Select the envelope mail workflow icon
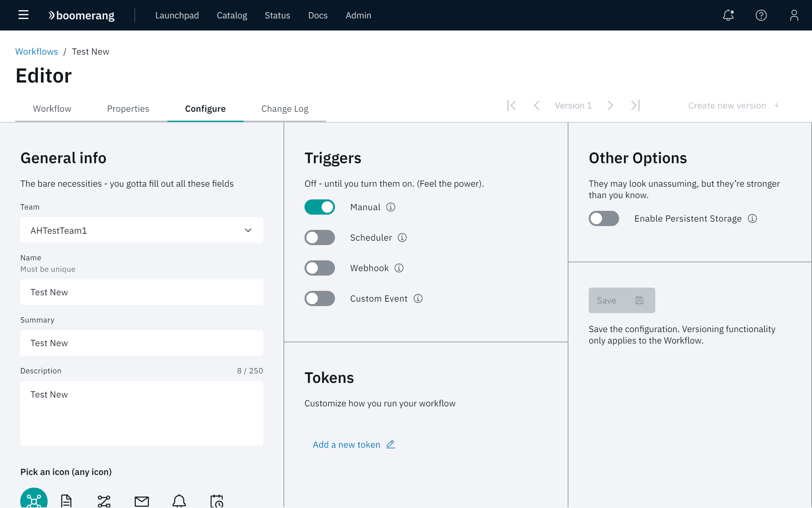The width and height of the screenshot is (812, 508). (141, 501)
